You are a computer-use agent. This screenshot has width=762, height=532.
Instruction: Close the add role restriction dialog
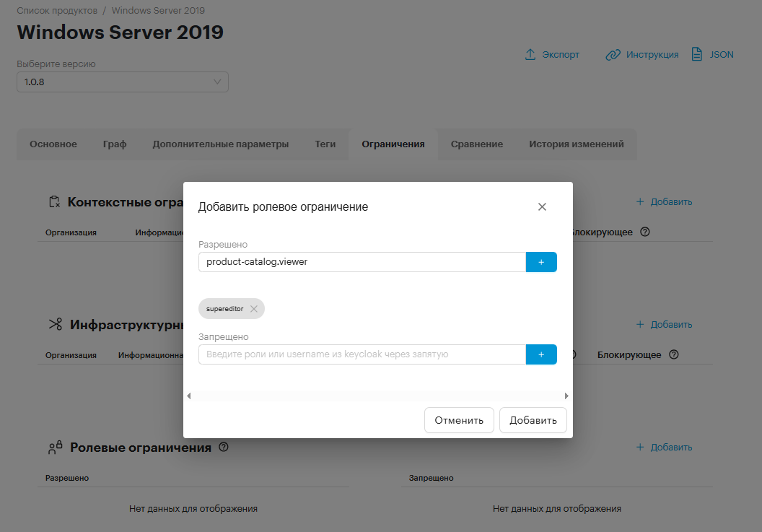coord(542,206)
